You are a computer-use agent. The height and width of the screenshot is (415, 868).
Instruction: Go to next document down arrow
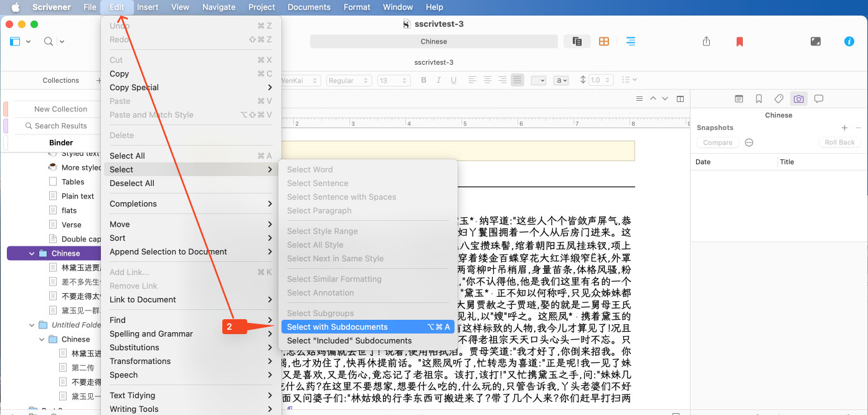click(x=665, y=99)
